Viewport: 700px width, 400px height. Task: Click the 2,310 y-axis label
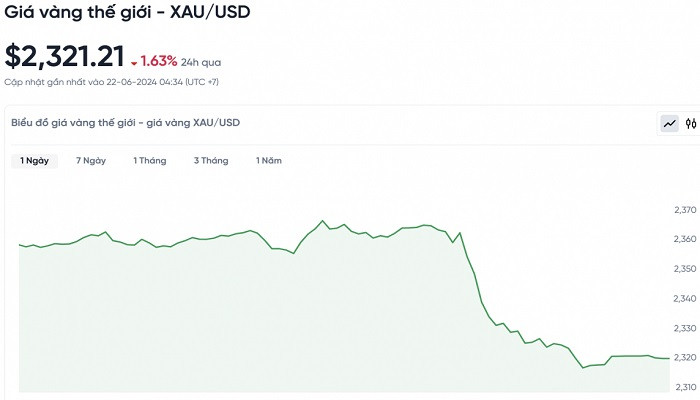point(684,386)
